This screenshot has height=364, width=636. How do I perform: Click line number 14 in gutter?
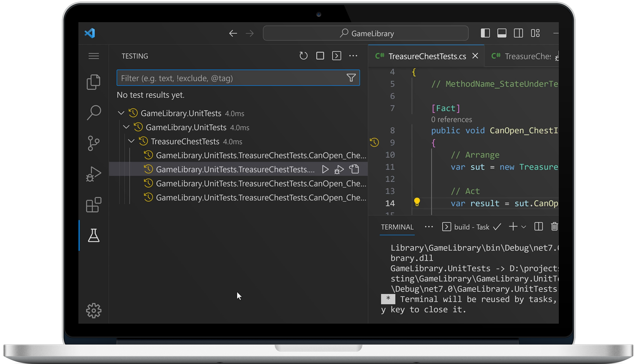(x=390, y=203)
